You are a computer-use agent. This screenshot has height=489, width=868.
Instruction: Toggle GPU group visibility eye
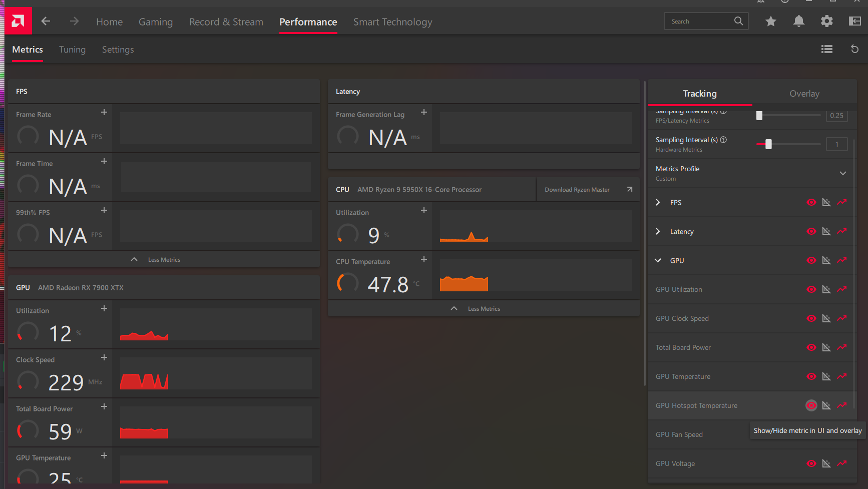(x=811, y=260)
